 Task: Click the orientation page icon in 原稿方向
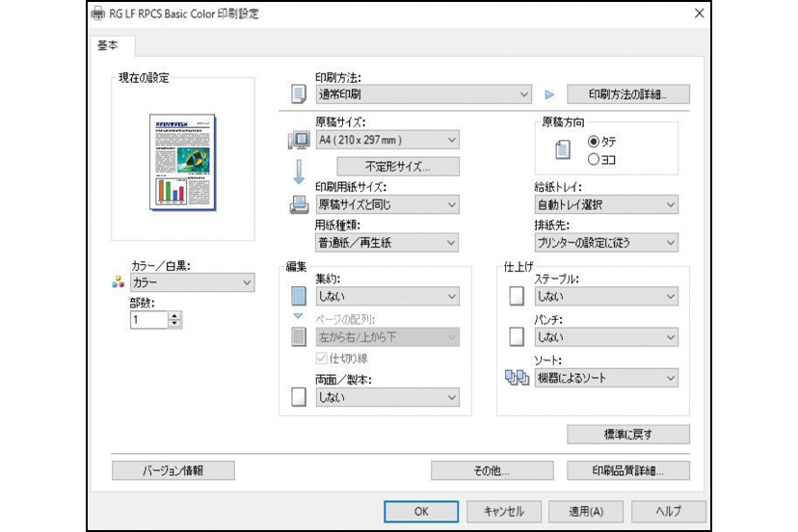[563, 149]
